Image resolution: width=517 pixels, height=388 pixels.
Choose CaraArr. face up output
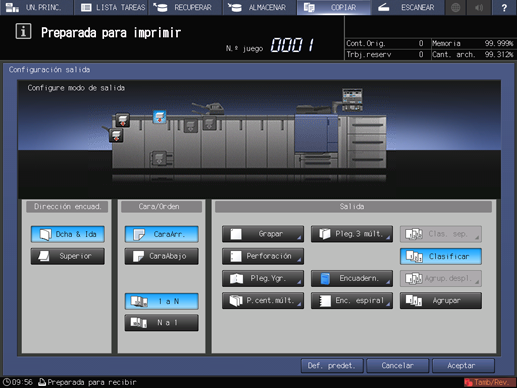[x=162, y=234]
